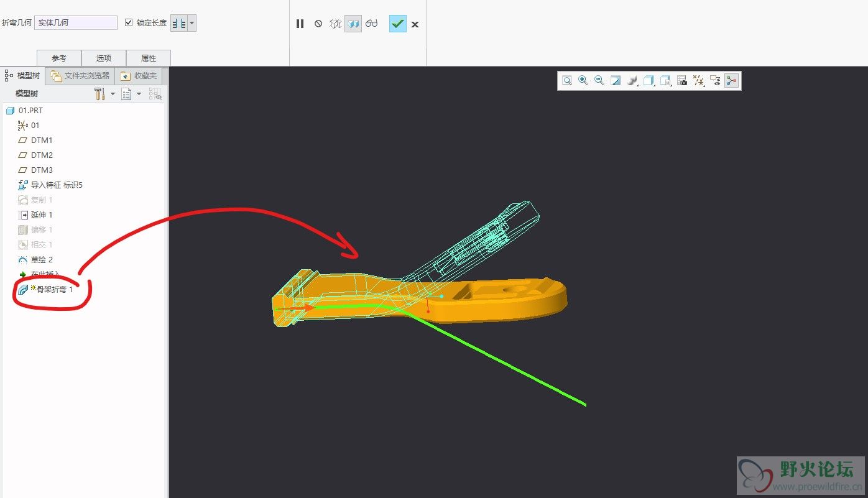The height and width of the screenshot is (498, 868).
Task: Select the 偏移 1 feature
Action: (x=42, y=229)
